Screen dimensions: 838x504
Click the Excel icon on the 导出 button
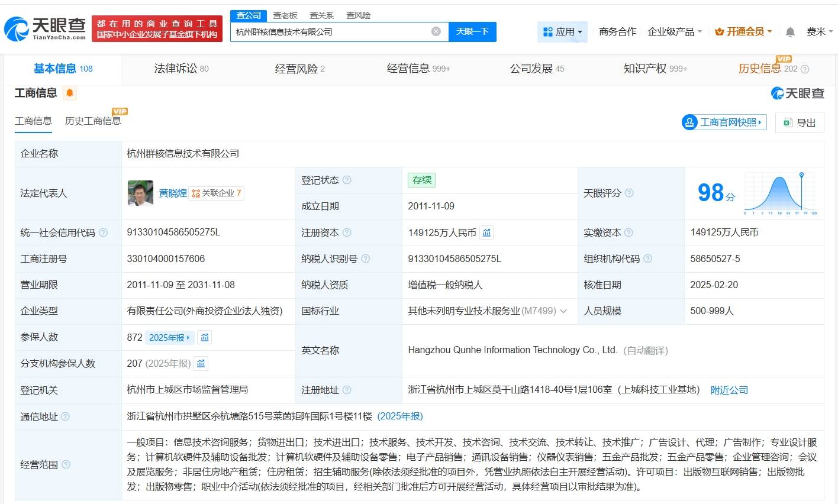787,122
